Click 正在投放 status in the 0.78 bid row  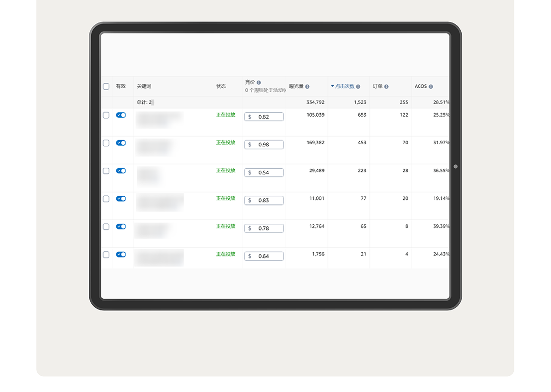(226, 226)
